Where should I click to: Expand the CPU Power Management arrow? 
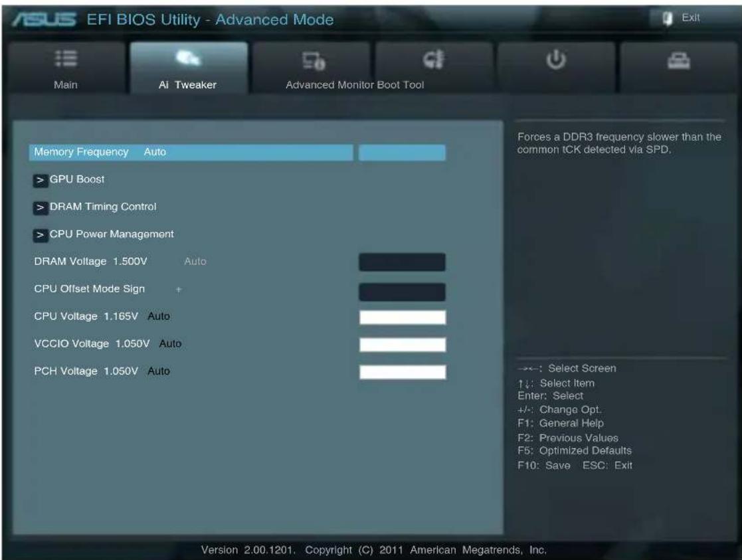pos(41,234)
